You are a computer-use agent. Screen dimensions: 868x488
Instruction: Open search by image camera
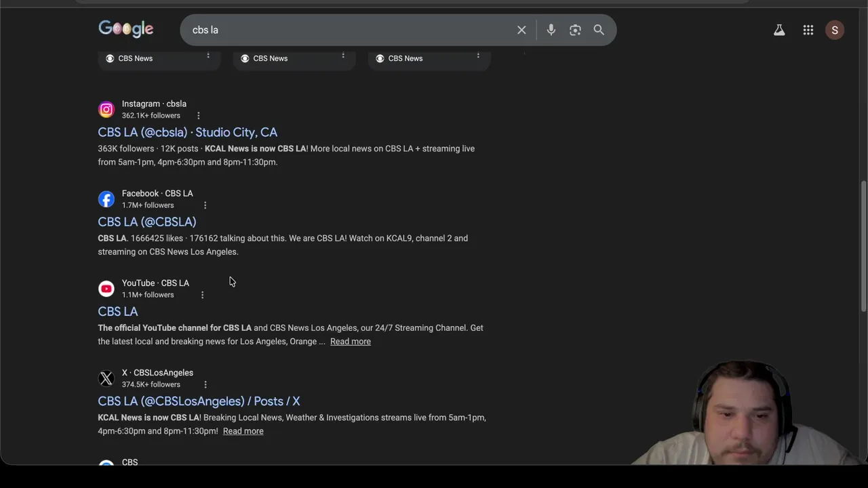575,30
